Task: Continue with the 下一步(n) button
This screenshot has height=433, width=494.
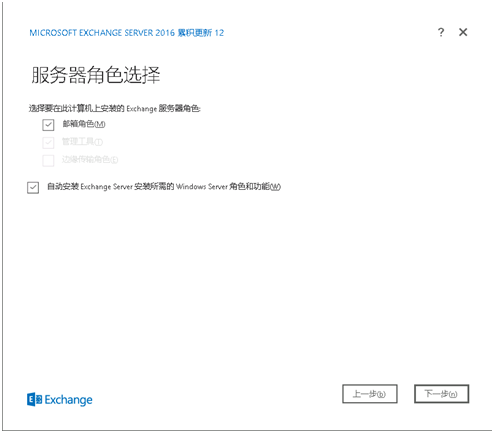Action: (x=441, y=394)
